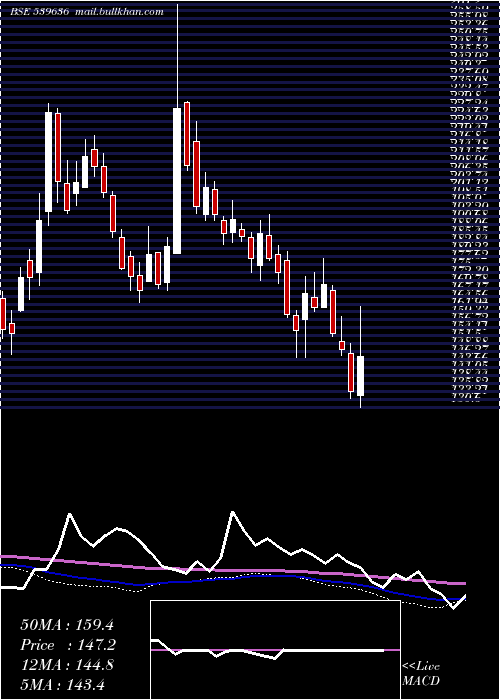
Task: Click the mail.bullkhan.com text
Action: click(x=119, y=12)
